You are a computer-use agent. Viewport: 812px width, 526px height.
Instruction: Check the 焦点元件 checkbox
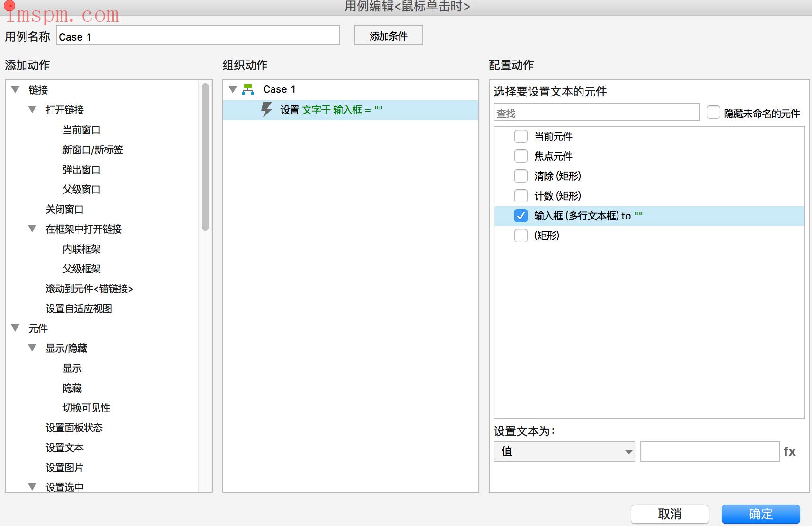(521, 156)
